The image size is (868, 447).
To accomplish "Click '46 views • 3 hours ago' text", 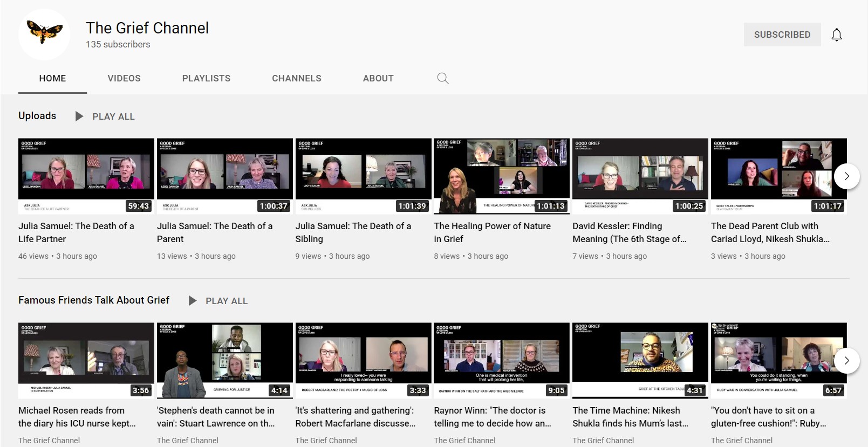I will (58, 256).
